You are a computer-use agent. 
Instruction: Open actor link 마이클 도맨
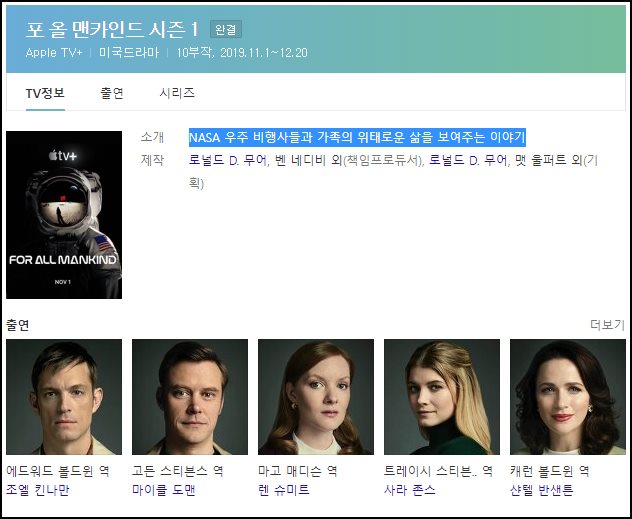[164, 490]
